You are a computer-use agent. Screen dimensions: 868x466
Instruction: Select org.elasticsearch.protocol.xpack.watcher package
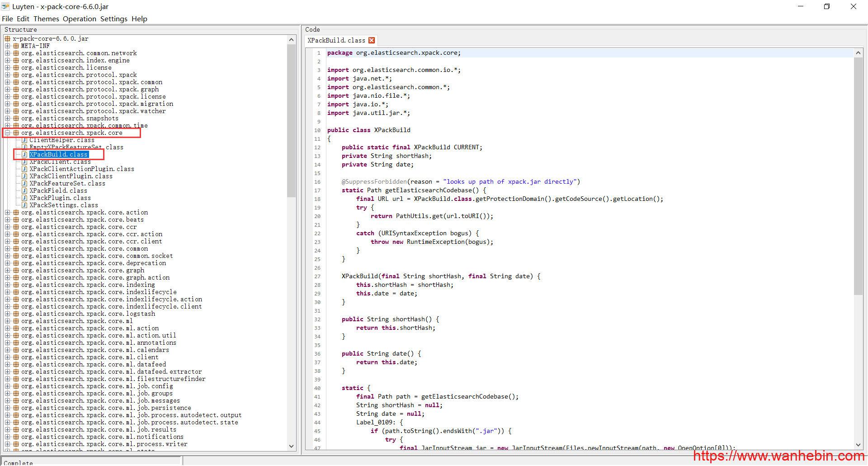(x=93, y=111)
